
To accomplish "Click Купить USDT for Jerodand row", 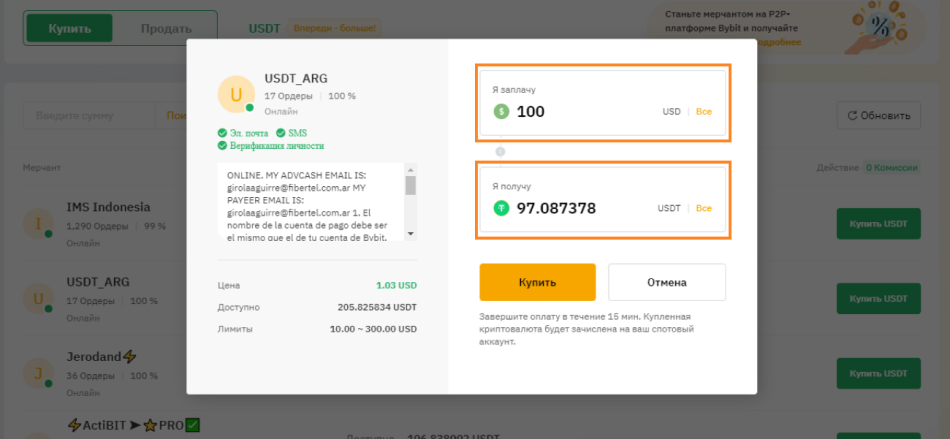I will [878, 374].
